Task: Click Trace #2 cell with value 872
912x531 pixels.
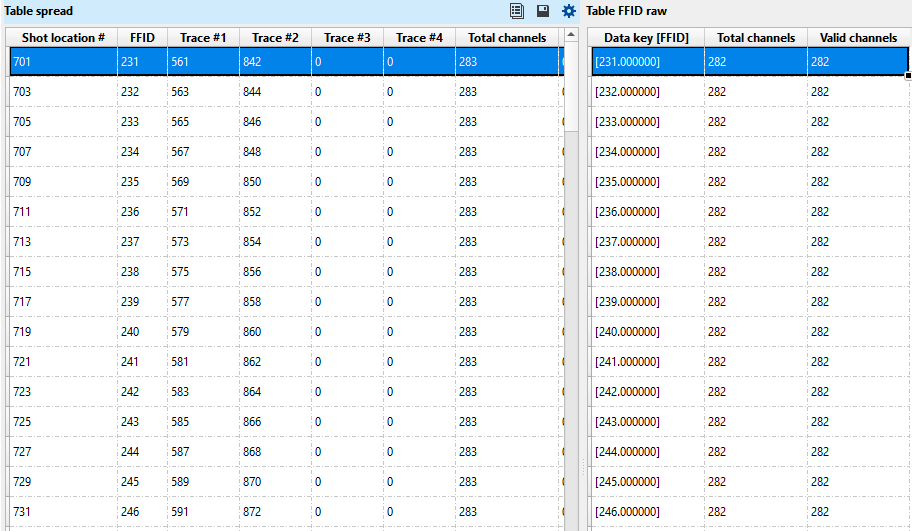Action: (275, 512)
